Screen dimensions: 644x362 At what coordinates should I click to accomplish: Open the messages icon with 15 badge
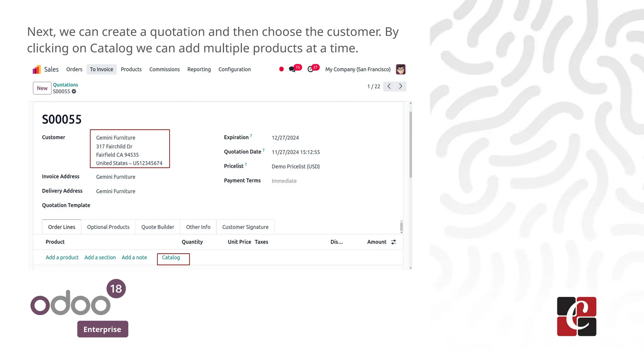(295, 69)
